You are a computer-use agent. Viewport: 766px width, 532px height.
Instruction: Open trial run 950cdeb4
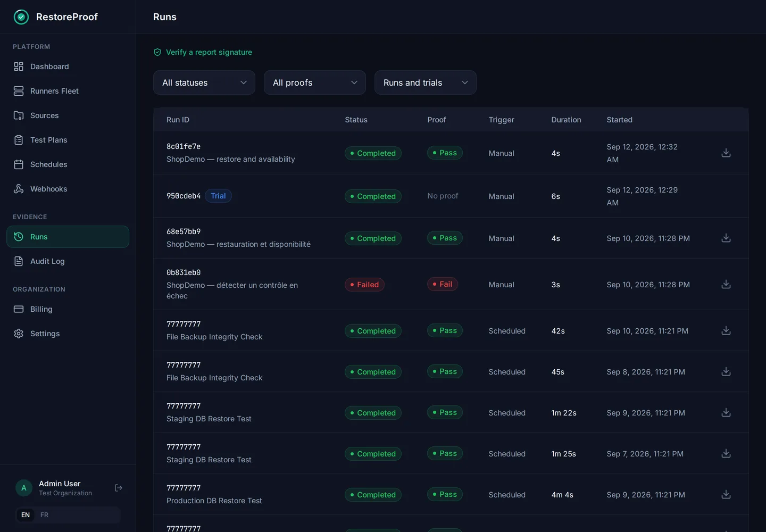click(184, 196)
